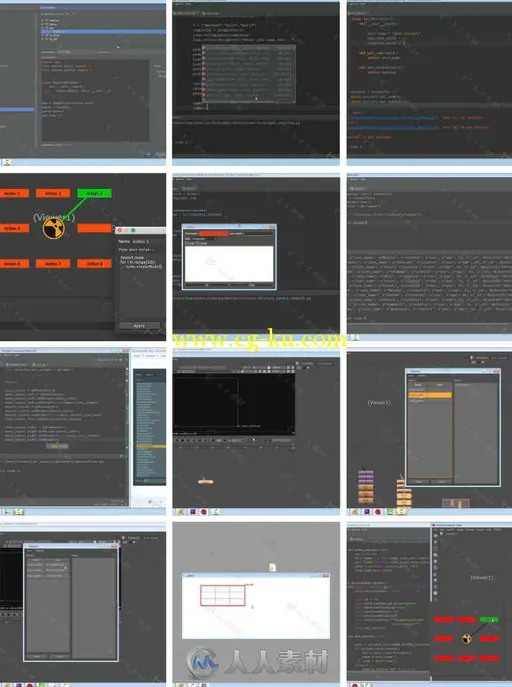This screenshot has width=512, height=687.
Task: Click the orange Action 7 button
Action: (53, 263)
